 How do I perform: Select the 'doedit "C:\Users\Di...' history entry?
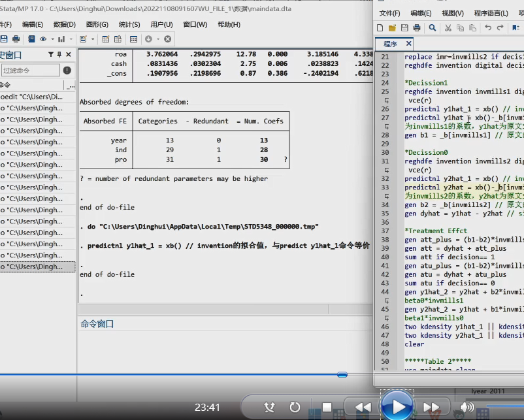pos(37,97)
